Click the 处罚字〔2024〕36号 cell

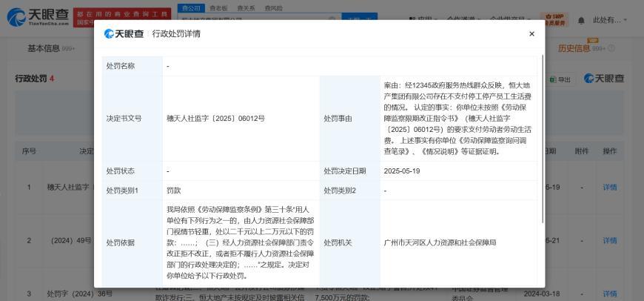point(80,294)
